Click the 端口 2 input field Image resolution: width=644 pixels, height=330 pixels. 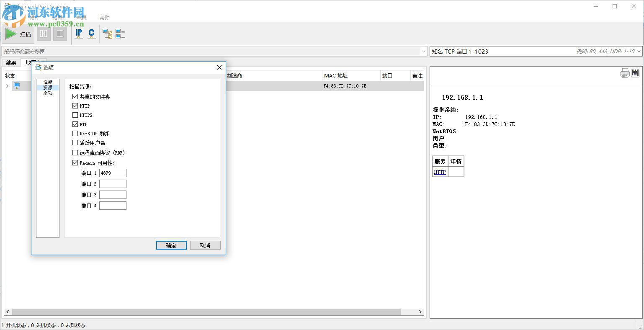pyautogui.click(x=112, y=183)
